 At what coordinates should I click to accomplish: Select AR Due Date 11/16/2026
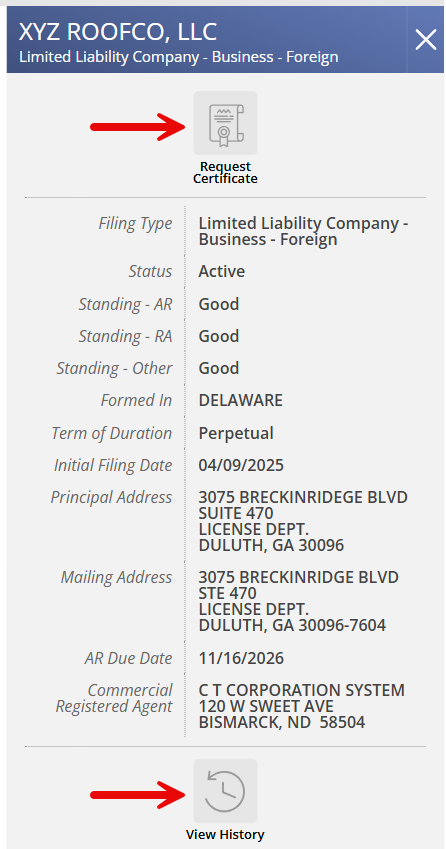pyautogui.click(x=241, y=659)
